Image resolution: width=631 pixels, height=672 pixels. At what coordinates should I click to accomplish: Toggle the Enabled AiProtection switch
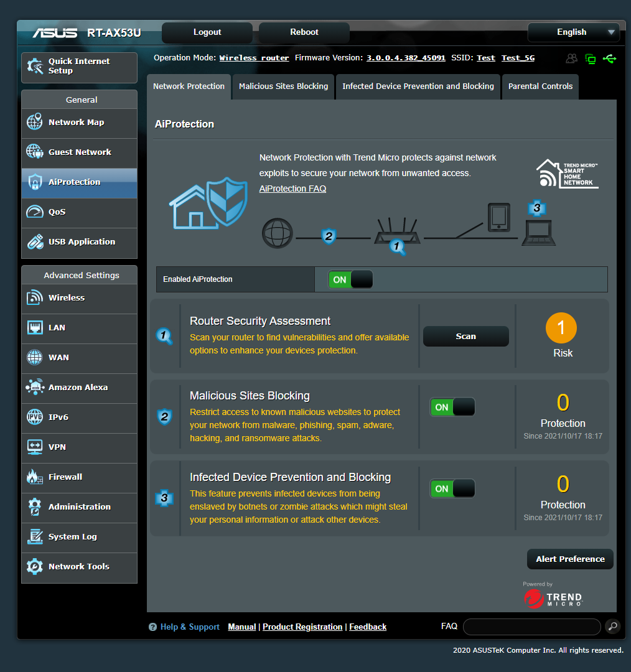click(x=350, y=279)
